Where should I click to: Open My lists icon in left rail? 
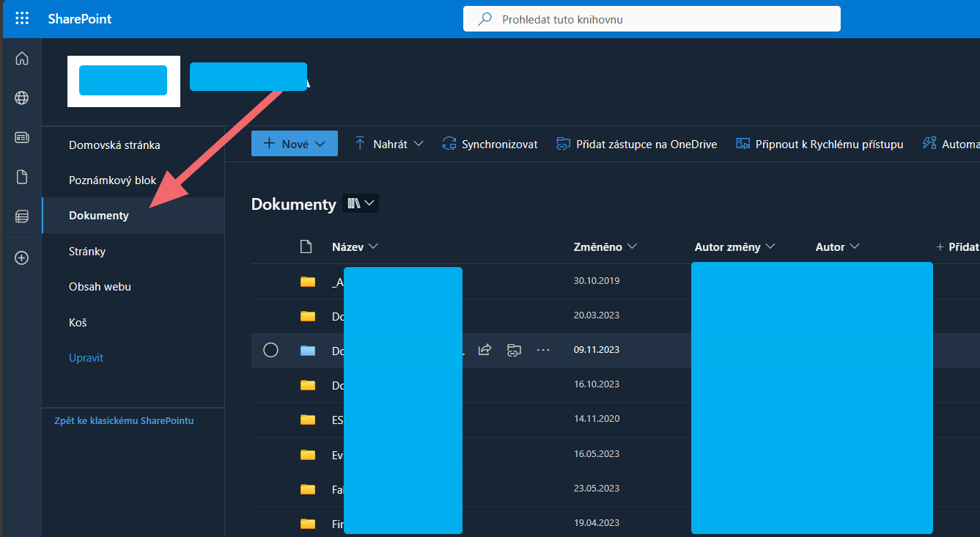[x=22, y=216]
